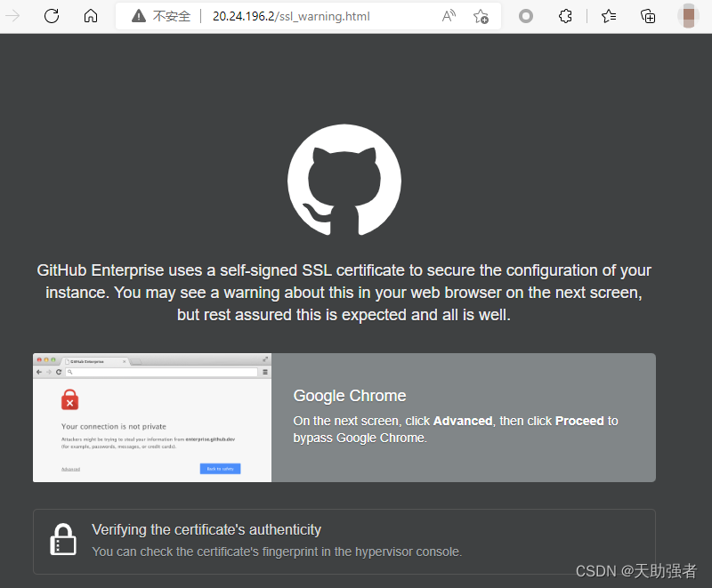This screenshot has height=588, width=712.
Task: Open the browser profile avatar
Action: point(688,15)
